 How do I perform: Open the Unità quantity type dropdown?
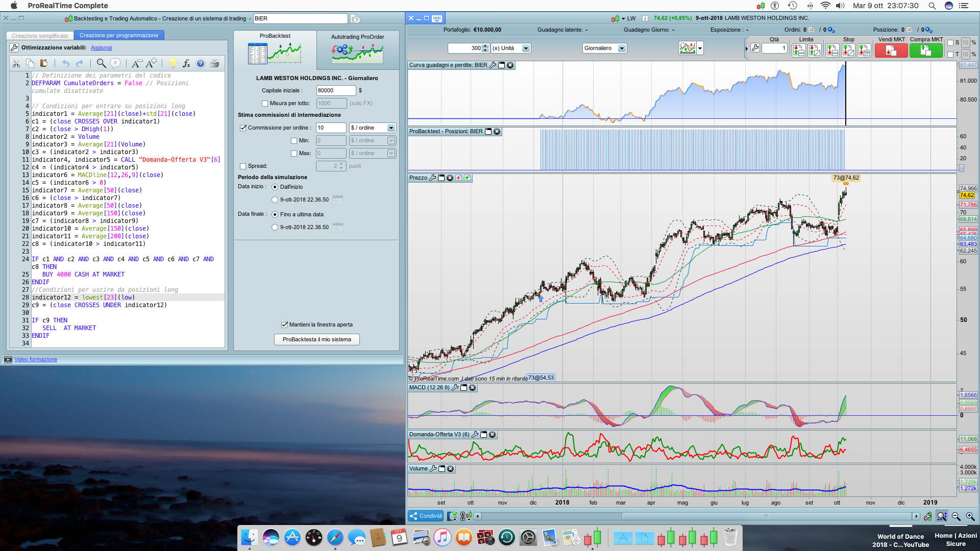[x=526, y=48]
